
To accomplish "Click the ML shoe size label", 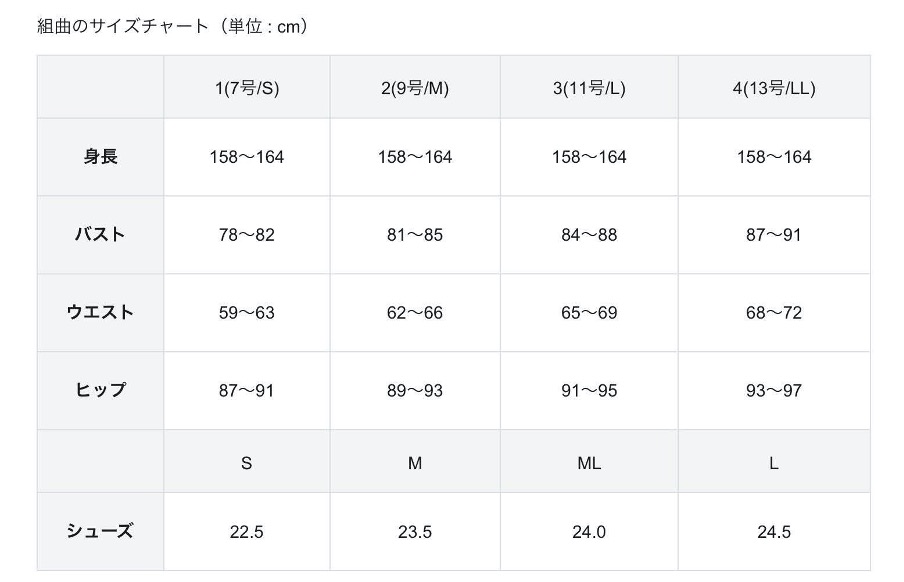I will pyautogui.click(x=589, y=463).
